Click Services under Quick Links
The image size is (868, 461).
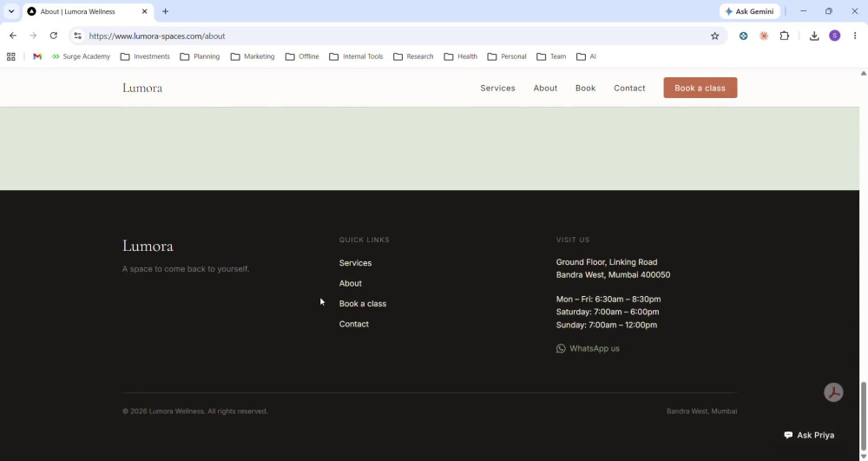(x=355, y=263)
